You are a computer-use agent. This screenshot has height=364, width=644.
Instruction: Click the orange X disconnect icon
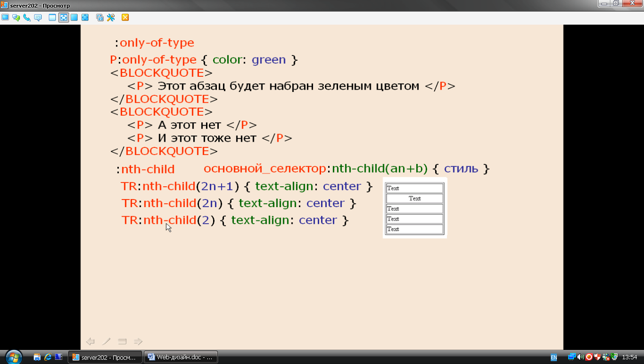click(x=125, y=18)
